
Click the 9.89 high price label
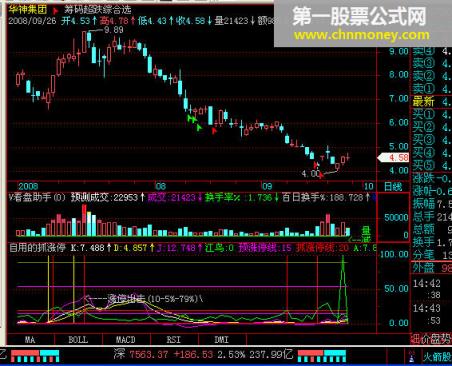pyautogui.click(x=114, y=30)
